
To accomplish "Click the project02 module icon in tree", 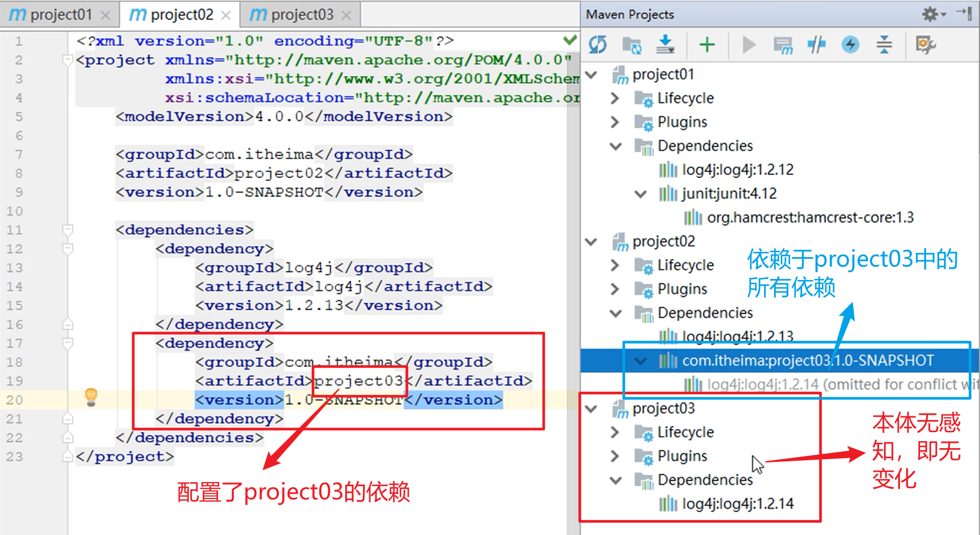I will tap(620, 242).
